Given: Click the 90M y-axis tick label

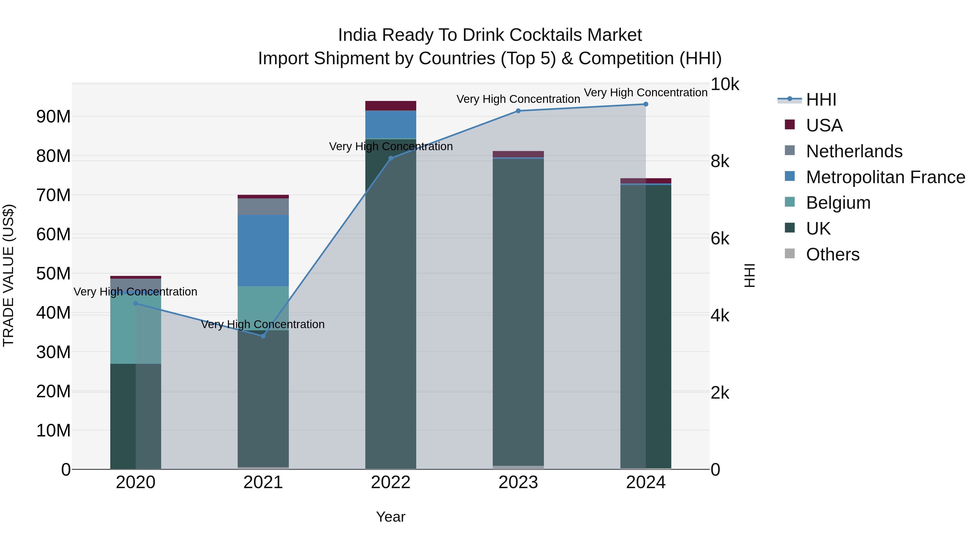Looking at the screenshot, I should (53, 116).
